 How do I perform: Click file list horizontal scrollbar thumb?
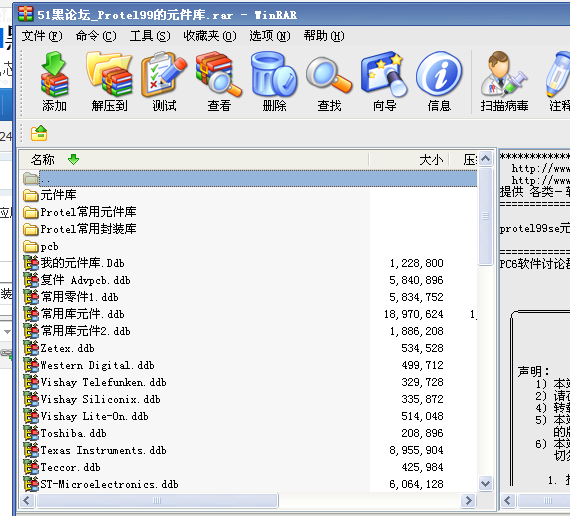(157, 501)
